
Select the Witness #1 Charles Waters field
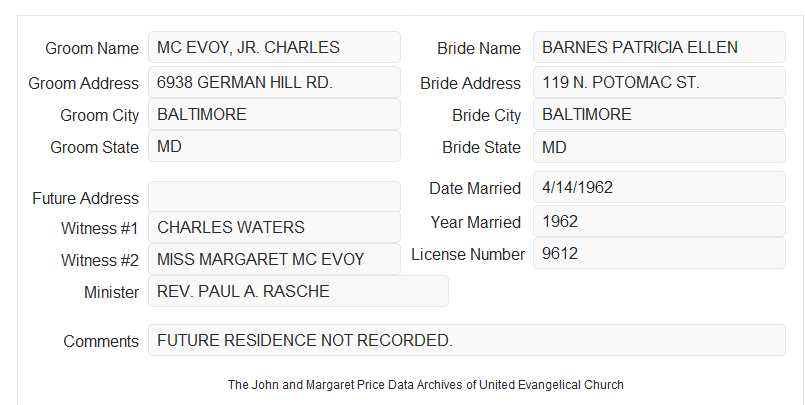tap(274, 227)
